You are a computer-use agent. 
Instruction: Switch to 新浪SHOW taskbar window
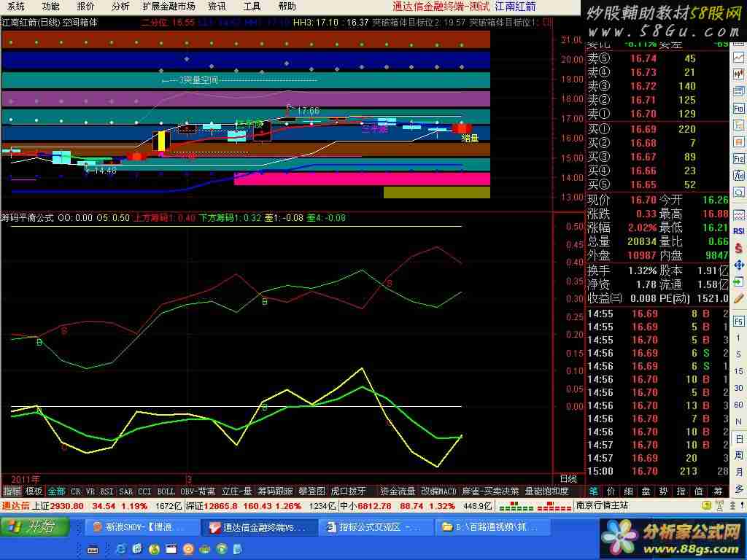coord(142,527)
